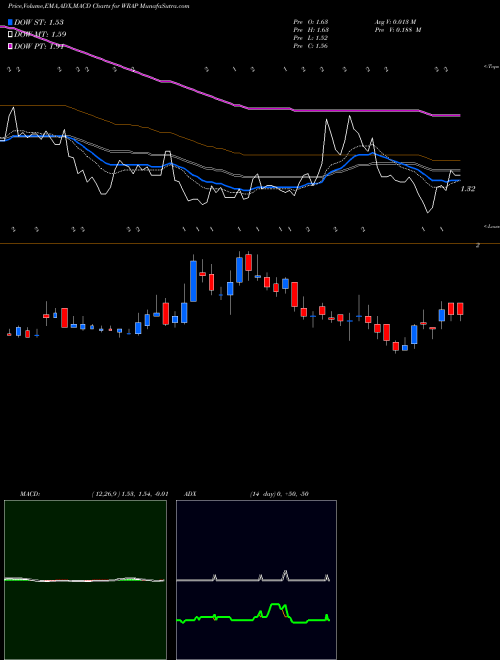Click the 'Pre H: 1.63' value
Screen dimensions: 500x660
coord(311,30)
